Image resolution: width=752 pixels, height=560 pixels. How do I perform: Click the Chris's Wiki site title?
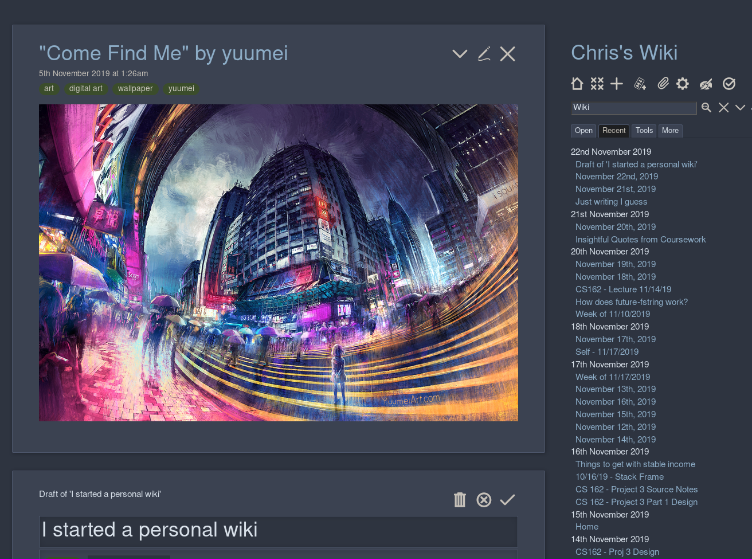click(624, 53)
